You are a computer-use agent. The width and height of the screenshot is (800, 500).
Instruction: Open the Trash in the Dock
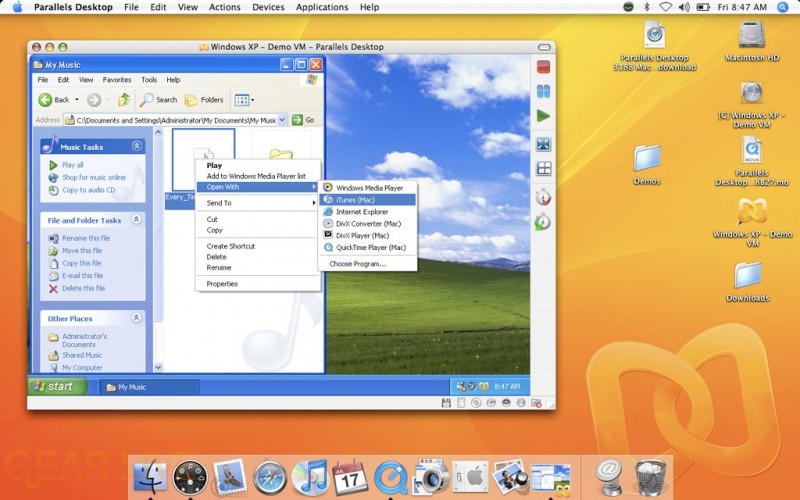tap(651, 478)
